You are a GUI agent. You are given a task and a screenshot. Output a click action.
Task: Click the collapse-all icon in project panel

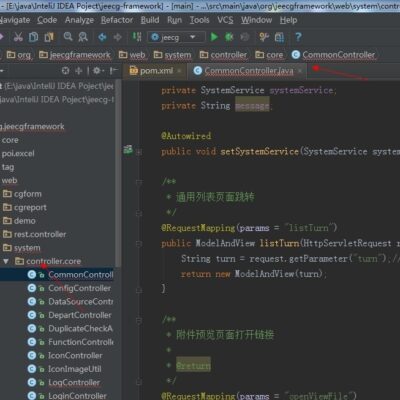pos(79,71)
